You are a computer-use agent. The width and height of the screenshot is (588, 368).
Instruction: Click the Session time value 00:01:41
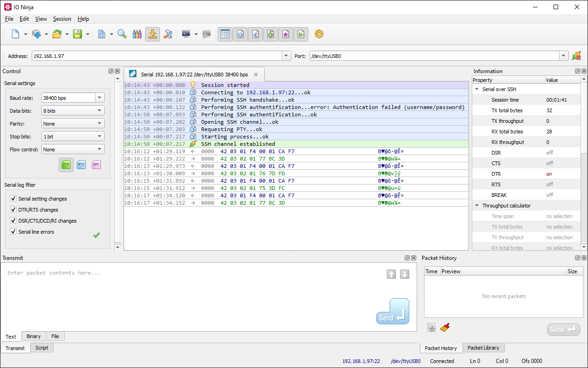pos(556,100)
